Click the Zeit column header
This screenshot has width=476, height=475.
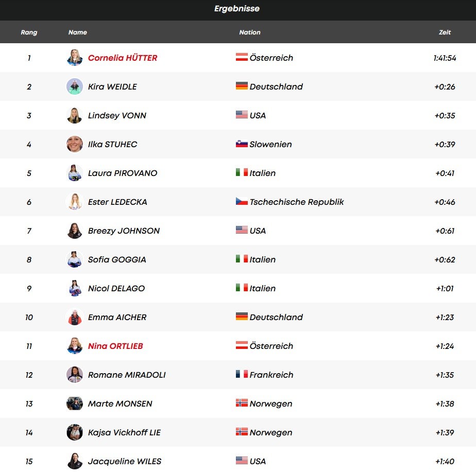click(x=445, y=32)
